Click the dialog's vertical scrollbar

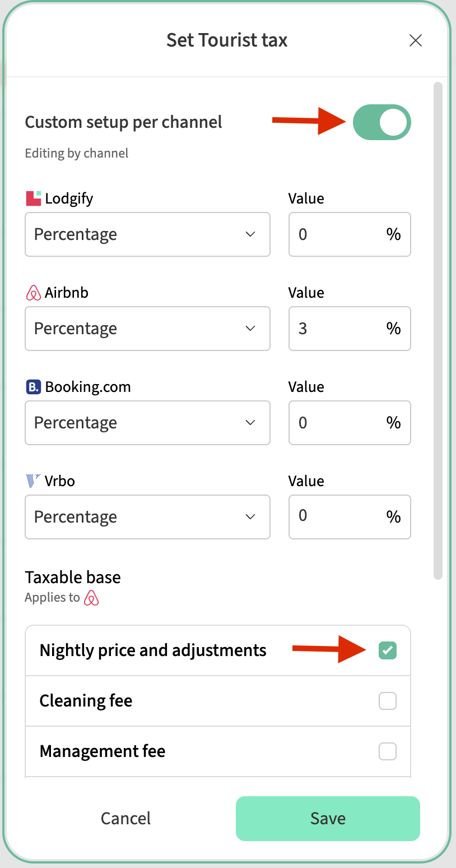click(x=438, y=331)
